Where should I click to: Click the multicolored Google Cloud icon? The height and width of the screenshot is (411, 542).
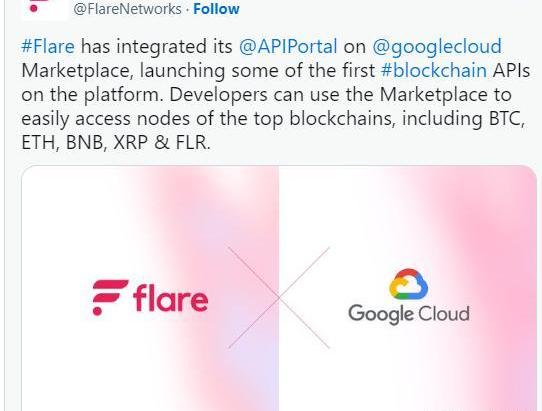(409, 284)
